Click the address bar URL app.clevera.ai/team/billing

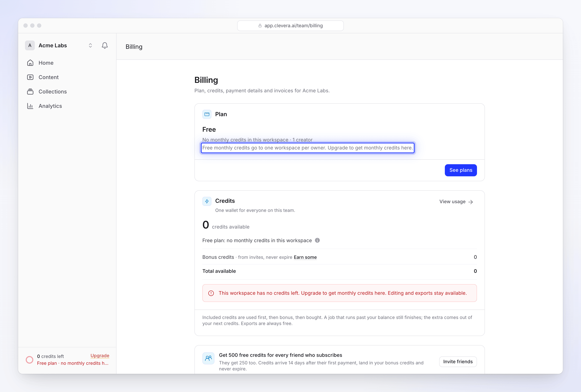(x=290, y=26)
